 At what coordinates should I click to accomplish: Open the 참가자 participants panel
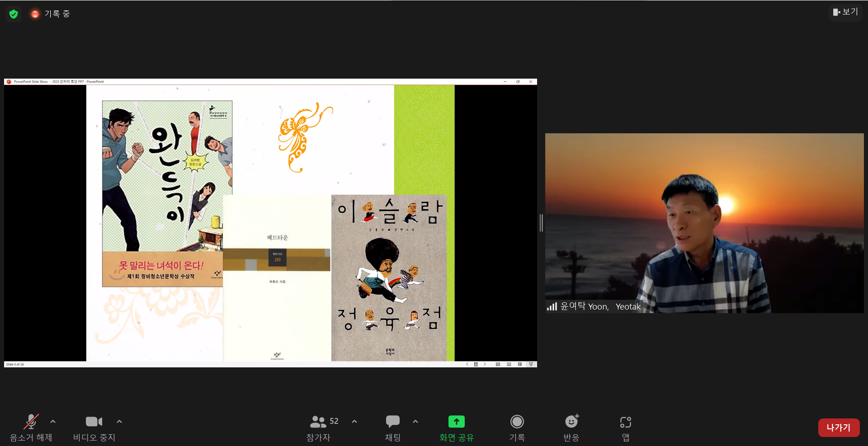318,427
